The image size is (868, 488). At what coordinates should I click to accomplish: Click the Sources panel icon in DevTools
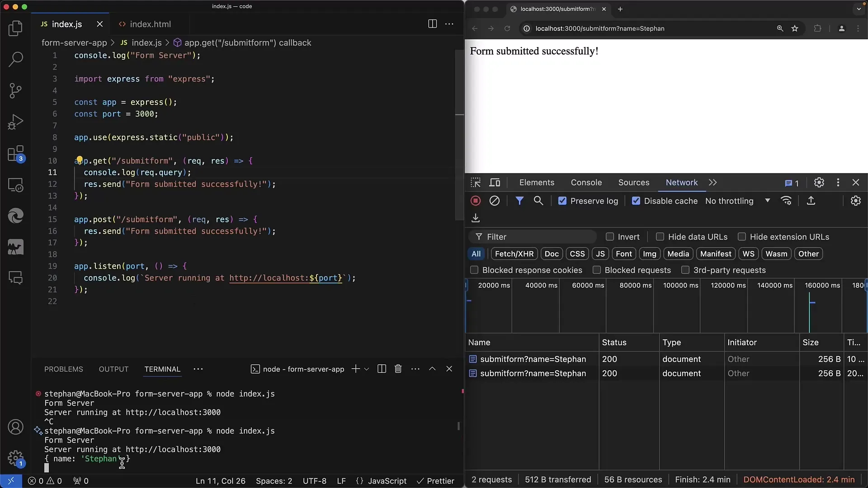point(633,183)
